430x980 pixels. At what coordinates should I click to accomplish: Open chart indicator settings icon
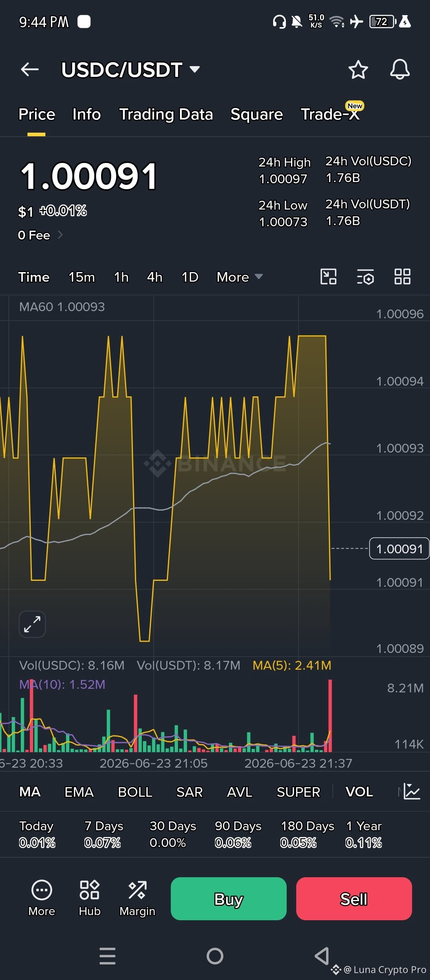pyautogui.click(x=365, y=277)
